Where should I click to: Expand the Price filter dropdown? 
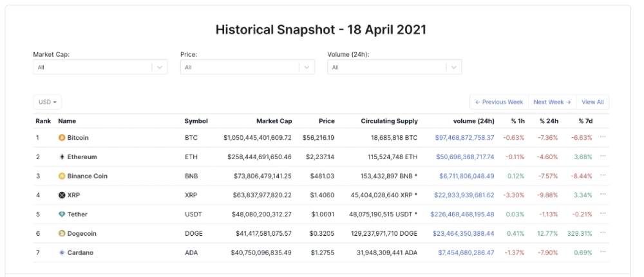(307, 67)
